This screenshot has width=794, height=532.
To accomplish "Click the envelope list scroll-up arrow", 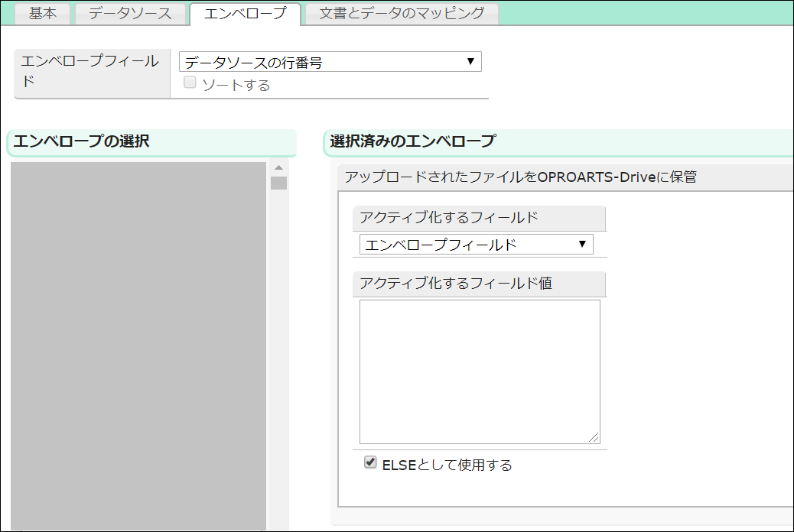I will (278, 167).
